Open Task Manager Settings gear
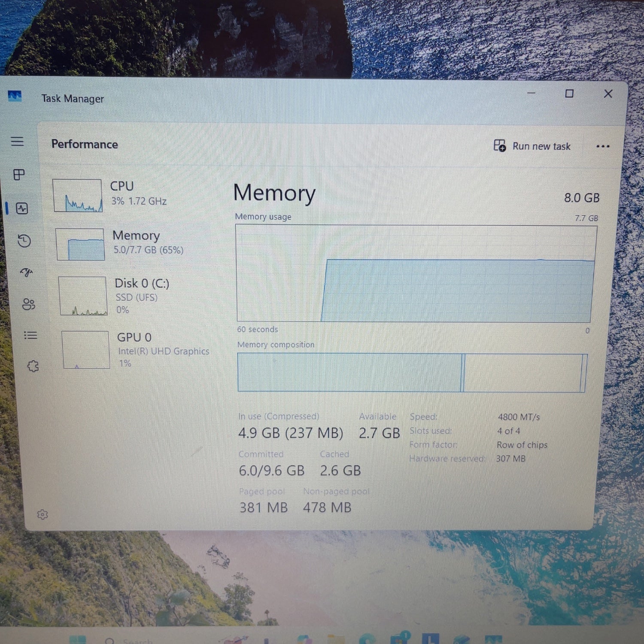Image resolution: width=644 pixels, height=644 pixels. click(43, 514)
